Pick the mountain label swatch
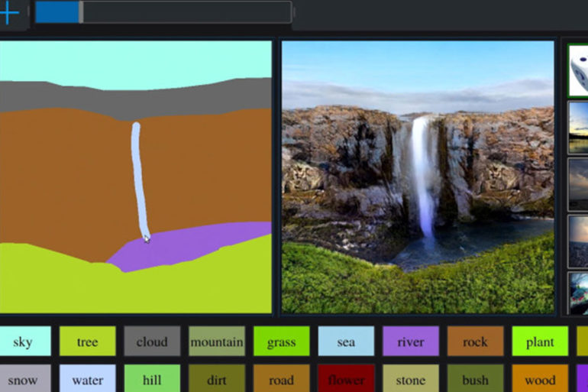This screenshot has width=588, height=392. [x=217, y=341]
